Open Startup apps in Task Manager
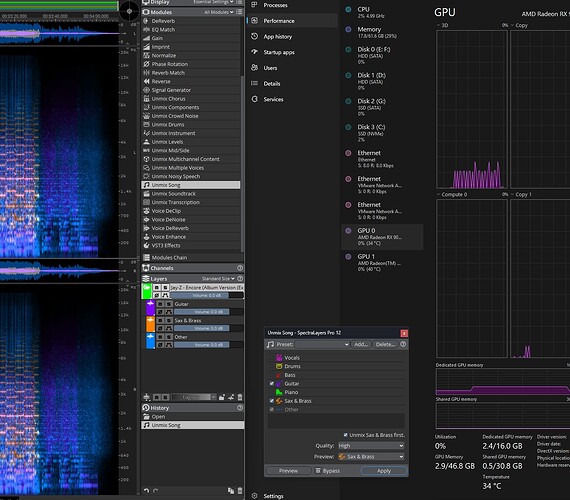The height and width of the screenshot is (500, 570). tap(292, 52)
